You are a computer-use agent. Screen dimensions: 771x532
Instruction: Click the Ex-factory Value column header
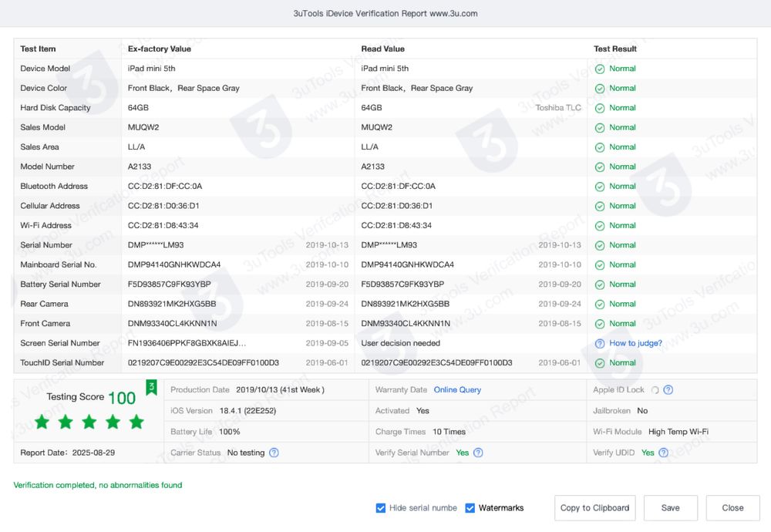[x=160, y=49]
